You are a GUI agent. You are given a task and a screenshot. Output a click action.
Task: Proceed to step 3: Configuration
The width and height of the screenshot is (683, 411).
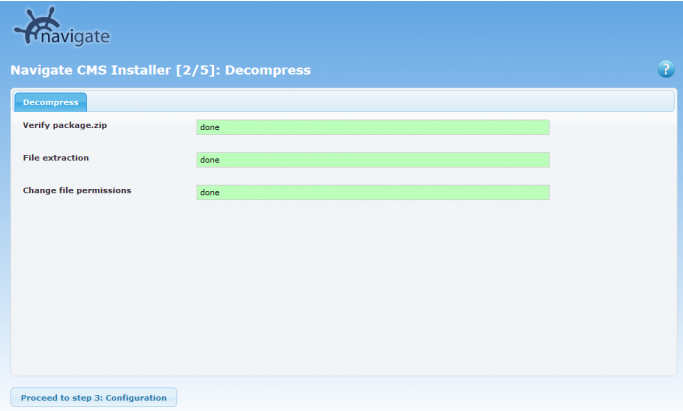click(94, 398)
